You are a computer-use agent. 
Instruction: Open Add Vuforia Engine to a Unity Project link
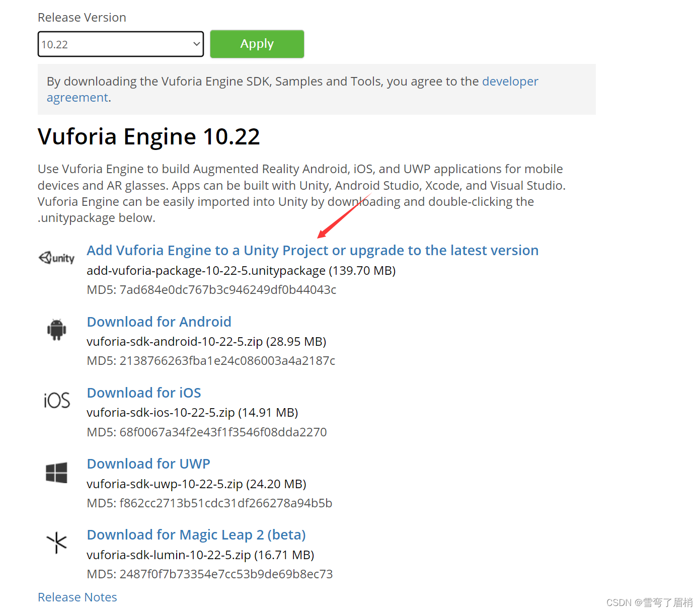[313, 250]
